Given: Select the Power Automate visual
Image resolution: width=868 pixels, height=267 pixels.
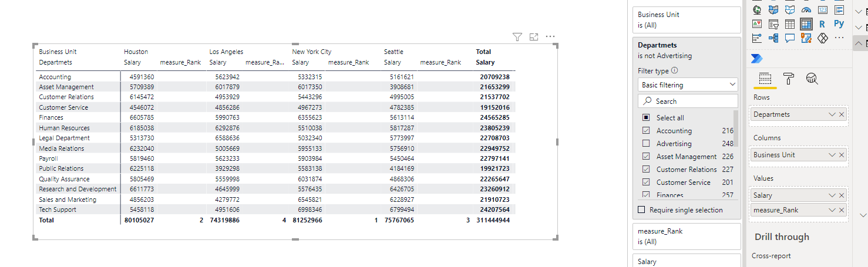Looking at the screenshot, I should pyautogui.click(x=757, y=58).
